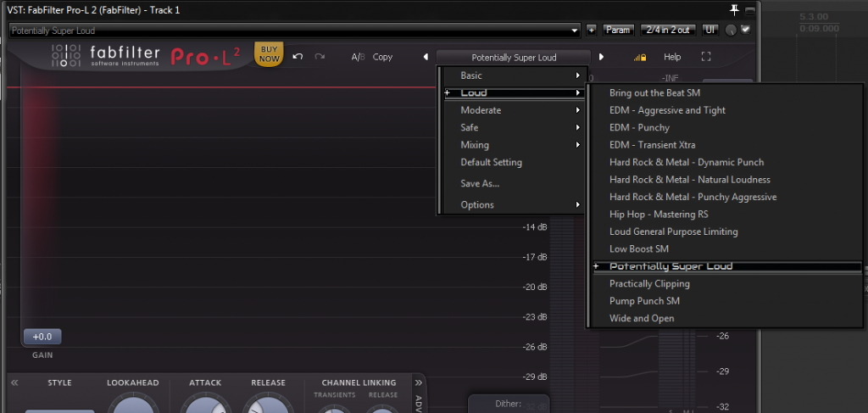Go to next preset with right arrow
Screen dimensions: 868x413
[x=601, y=57]
